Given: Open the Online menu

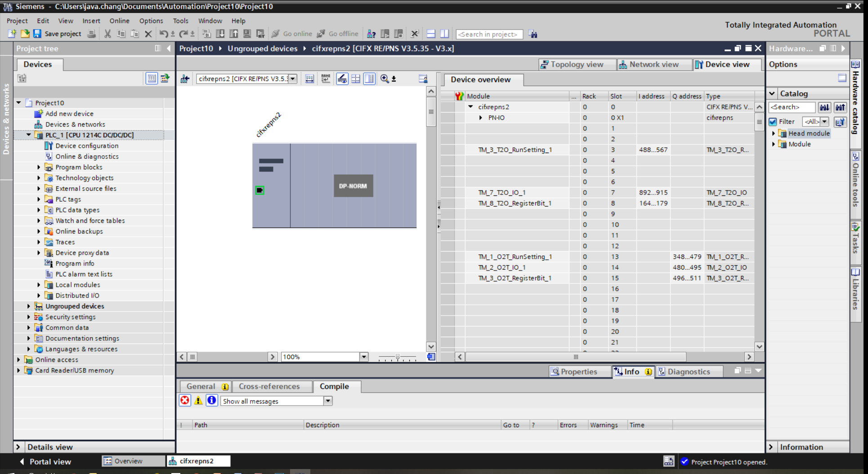Looking at the screenshot, I should click(x=119, y=21).
